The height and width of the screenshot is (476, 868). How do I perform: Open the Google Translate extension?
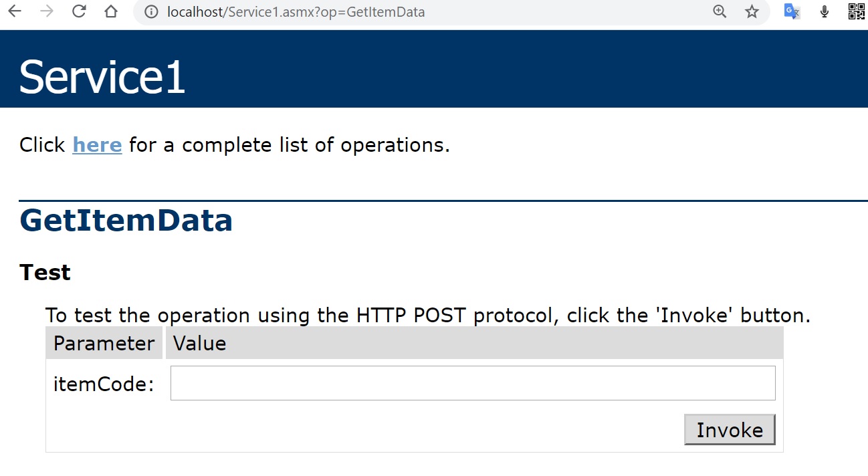coord(792,11)
